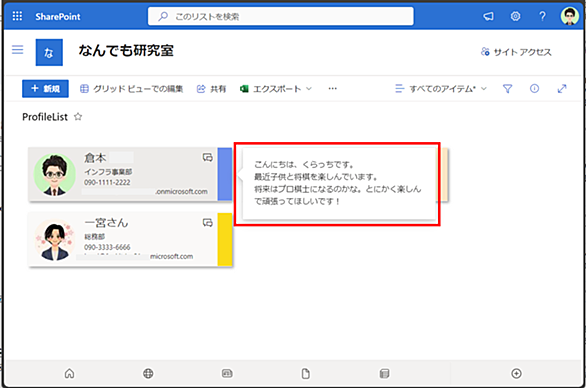Click phone number 090-3333-6666

pos(107,247)
